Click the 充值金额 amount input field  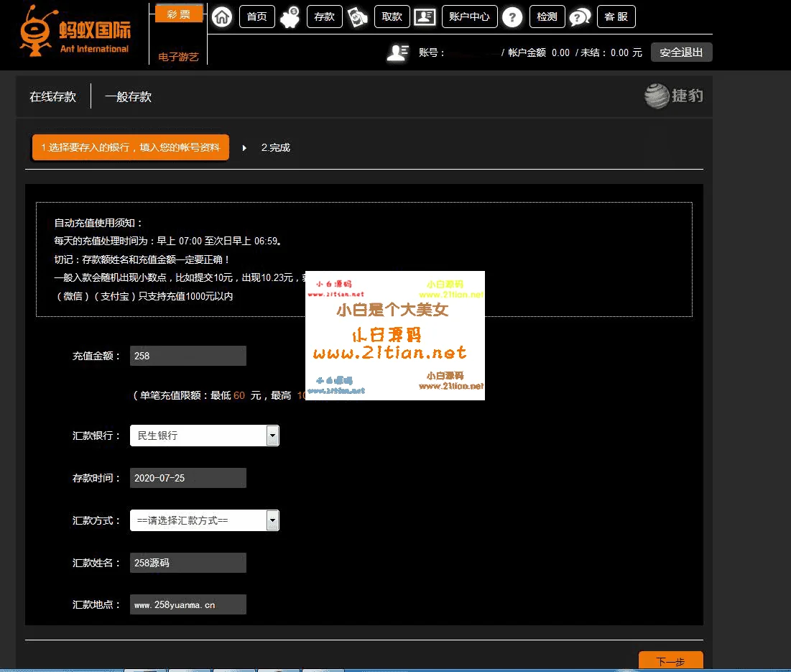(188, 356)
